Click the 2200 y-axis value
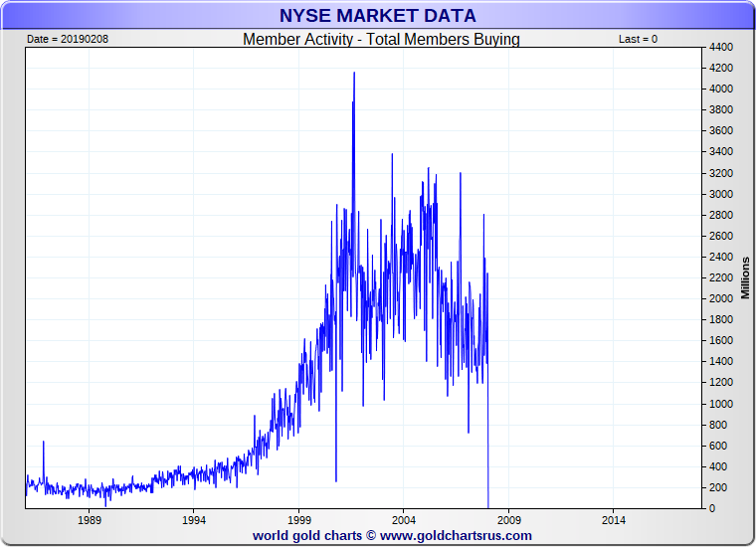The height and width of the screenshot is (547, 756). coord(721,277)
